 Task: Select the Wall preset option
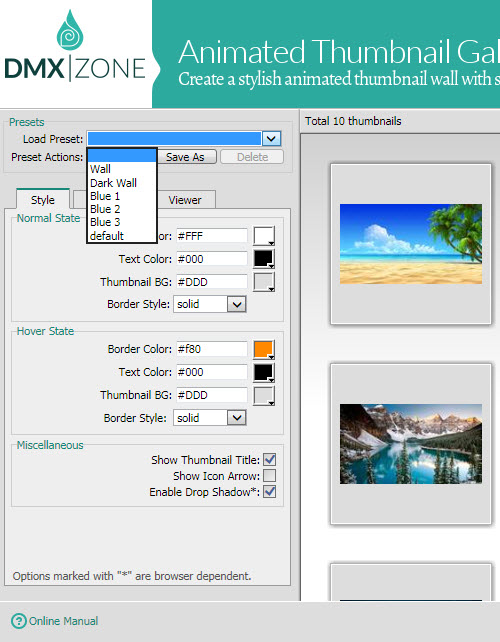tap(122, 169)
